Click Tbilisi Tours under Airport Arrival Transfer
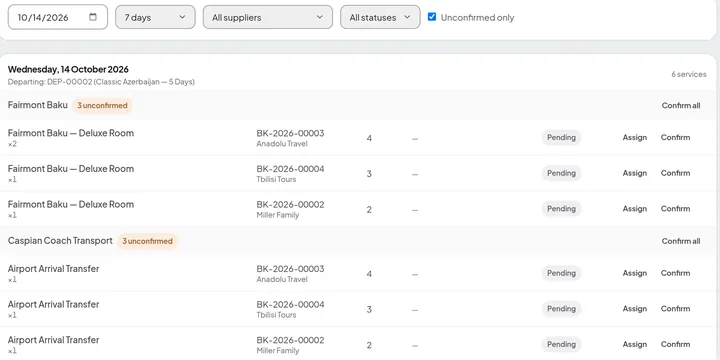Screen dimensions: 720x360 (276, 315)
